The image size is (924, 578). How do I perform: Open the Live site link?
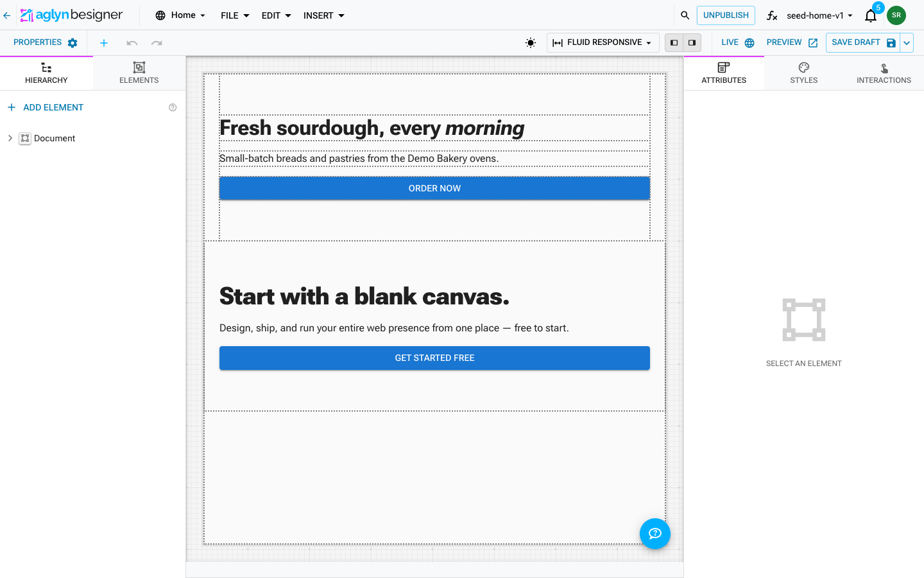point(737,43)
